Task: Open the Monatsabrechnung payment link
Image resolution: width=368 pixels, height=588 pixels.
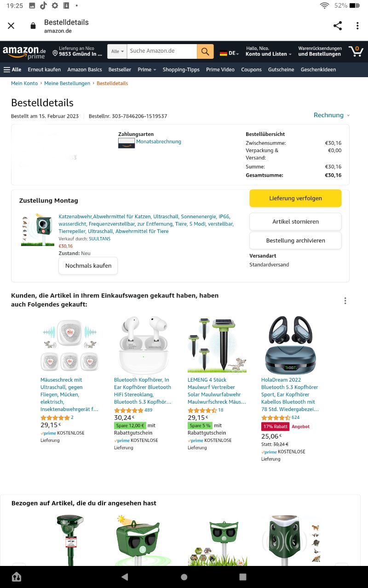Action: pos(159,141)
